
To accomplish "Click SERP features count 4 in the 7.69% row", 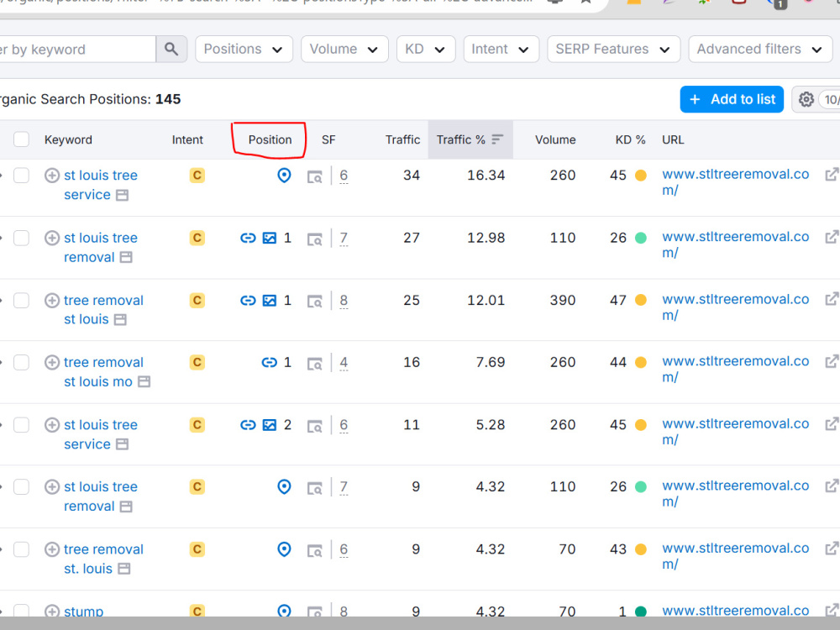I will click(344, 363).
